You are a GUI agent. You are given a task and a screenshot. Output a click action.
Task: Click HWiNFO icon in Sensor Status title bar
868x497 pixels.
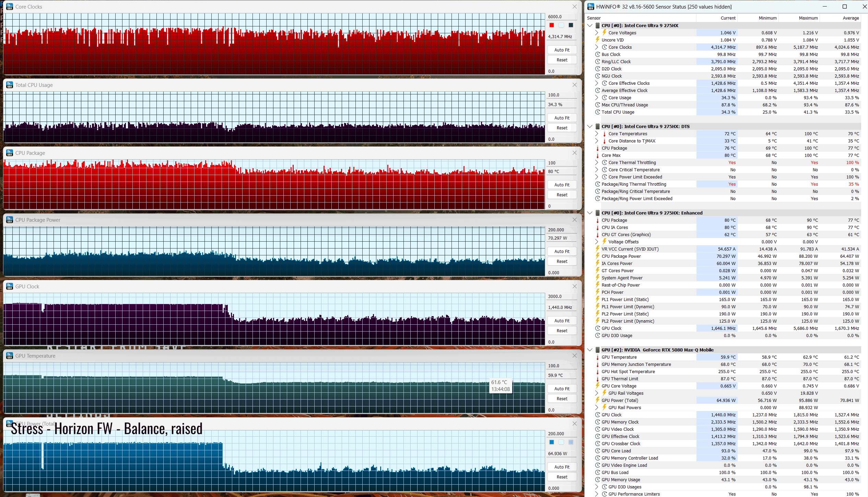[x=590, y=7]
